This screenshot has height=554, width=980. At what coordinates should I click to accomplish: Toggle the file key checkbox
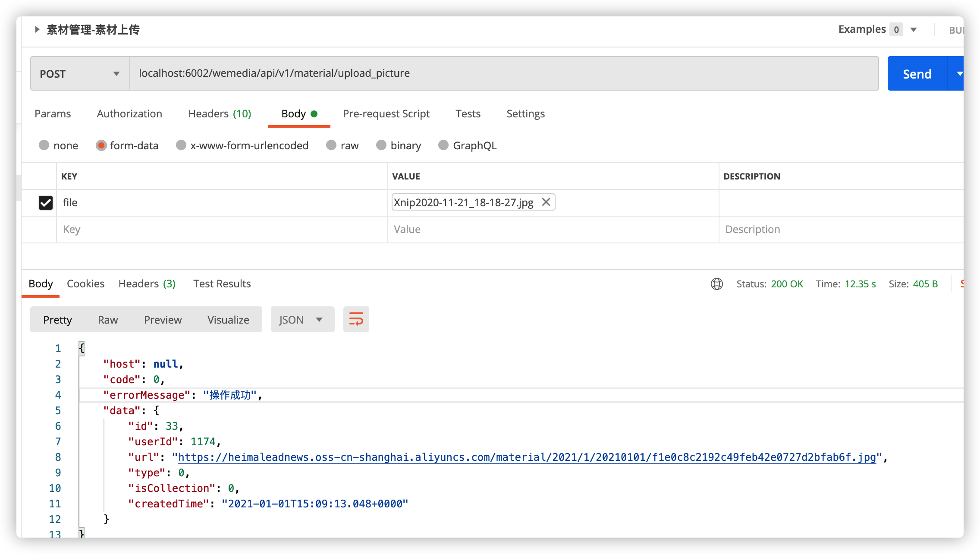(x=46, y=202)
